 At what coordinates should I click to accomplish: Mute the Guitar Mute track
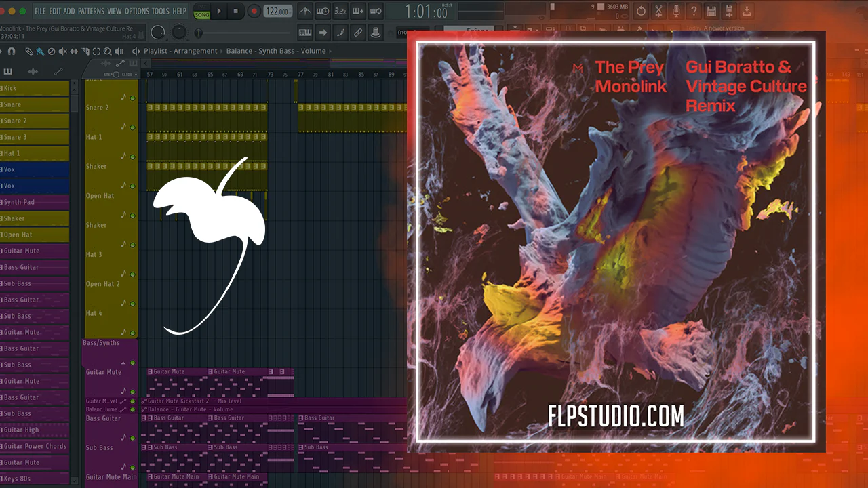132,391
